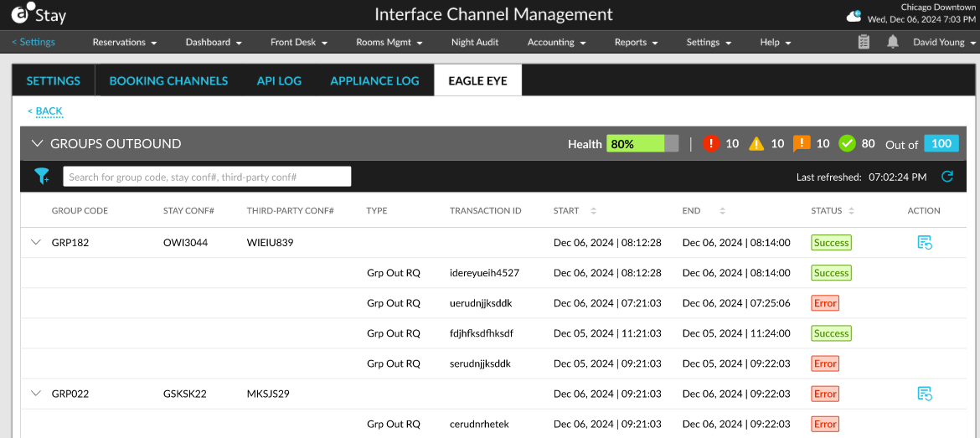Open the Dashboard dropdown menu
Image resolution: width=980 pixels, height=438 pixels.
pos(214,43)
